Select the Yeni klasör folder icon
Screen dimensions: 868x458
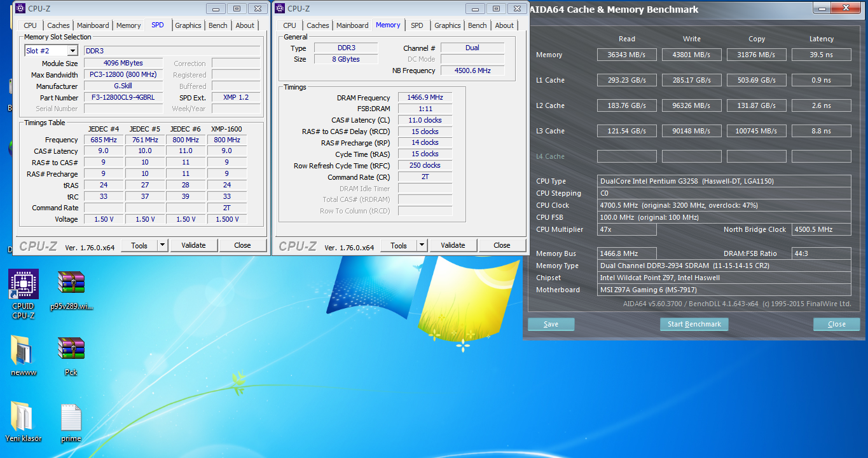(24, 422)
